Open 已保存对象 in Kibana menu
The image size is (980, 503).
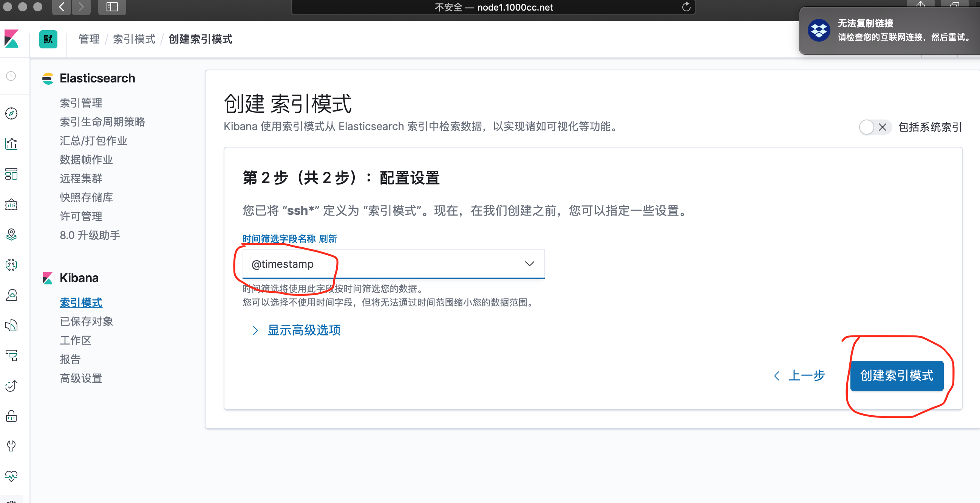tap(87, 321)
